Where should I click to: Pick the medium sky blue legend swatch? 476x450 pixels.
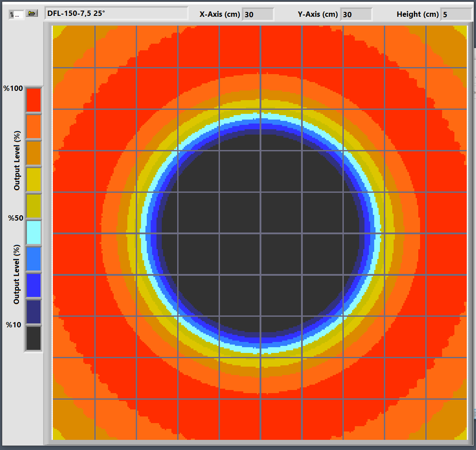click(x=33, y=259)
